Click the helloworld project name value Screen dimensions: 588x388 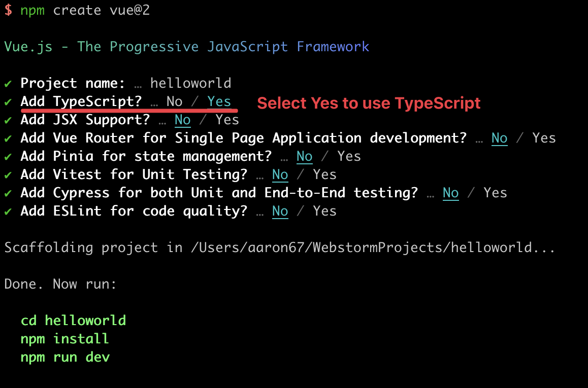190,83
